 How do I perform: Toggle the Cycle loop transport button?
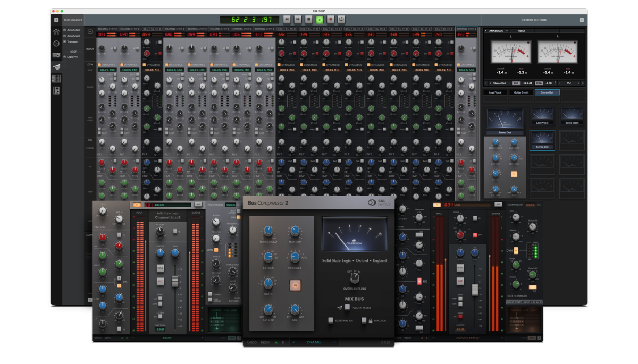[341, 20]
